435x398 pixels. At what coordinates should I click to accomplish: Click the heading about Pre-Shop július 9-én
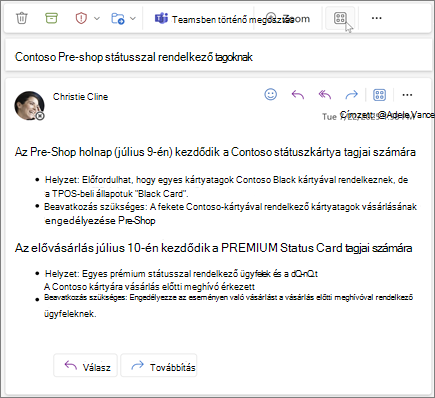pos(215,152)
